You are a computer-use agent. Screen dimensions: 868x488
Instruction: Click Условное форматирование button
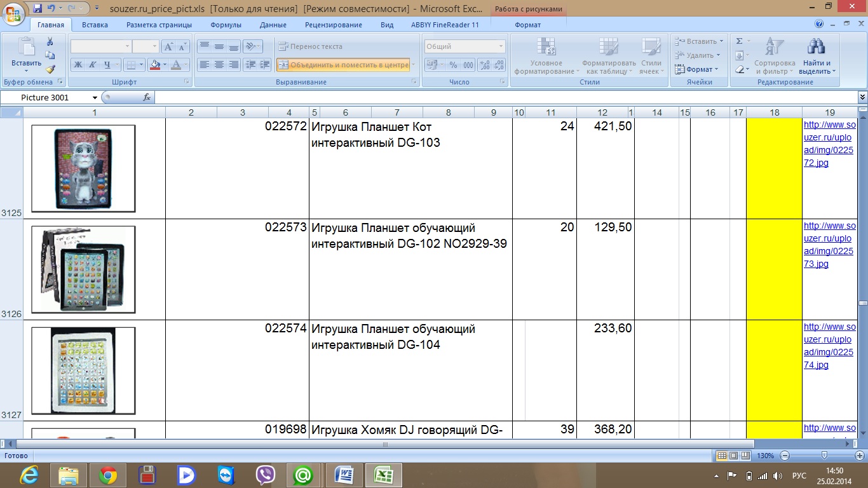[546, 56]
